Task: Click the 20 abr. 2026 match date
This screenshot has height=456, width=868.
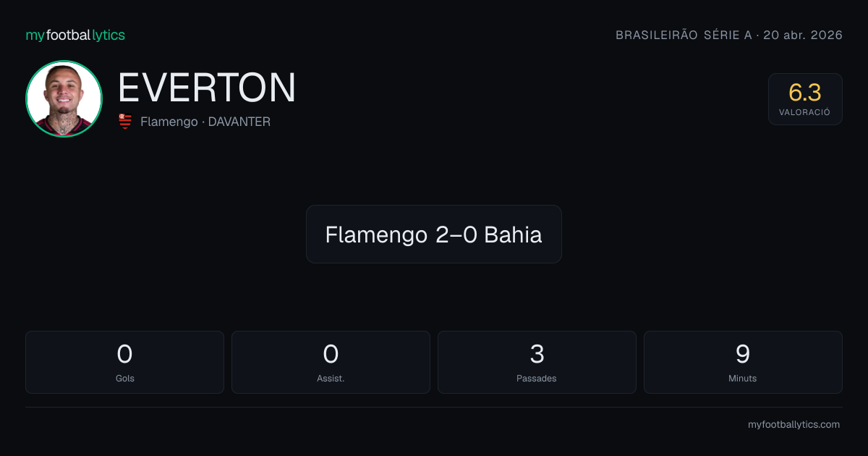Action: point(804,35)
